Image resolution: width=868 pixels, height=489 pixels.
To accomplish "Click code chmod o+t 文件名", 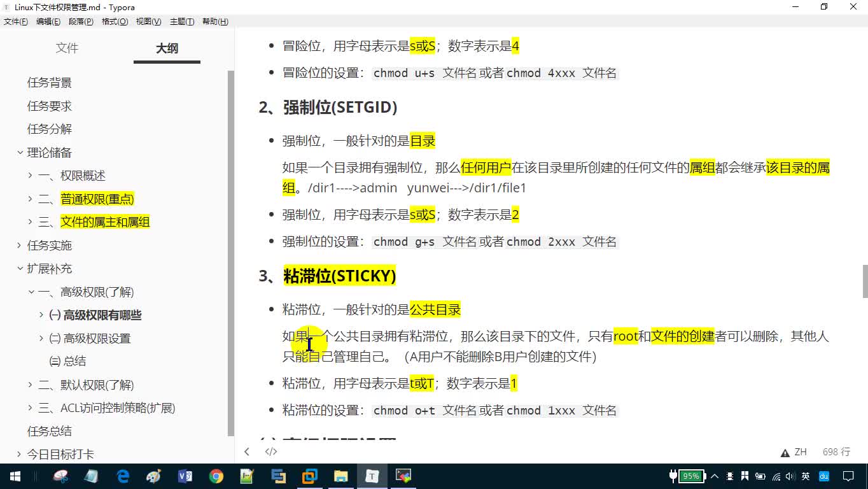I will pyautogui.click(x=424, y=411).
